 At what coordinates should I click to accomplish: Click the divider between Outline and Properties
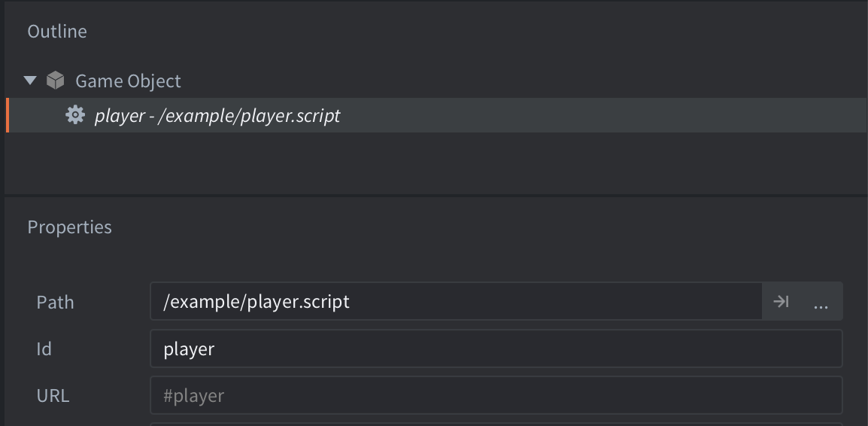click(x=436, y=196)
